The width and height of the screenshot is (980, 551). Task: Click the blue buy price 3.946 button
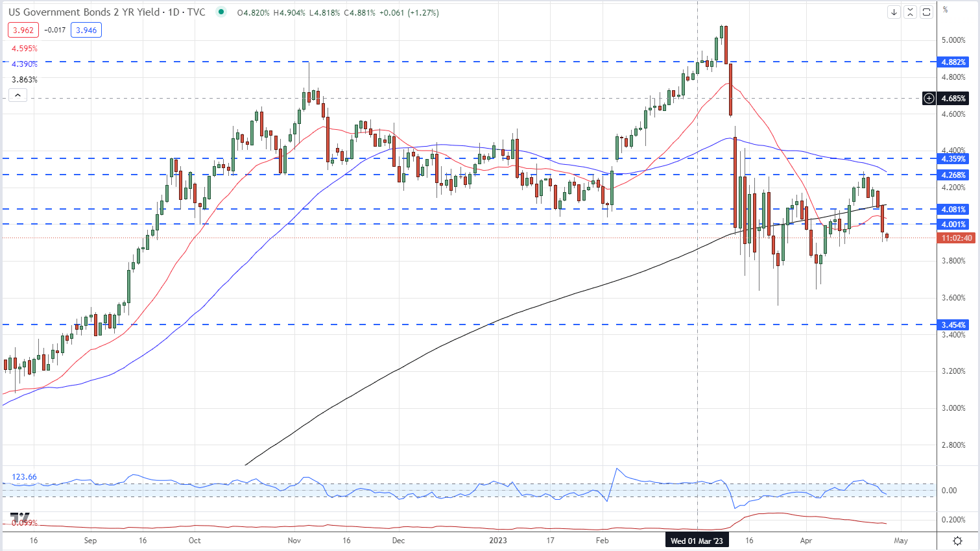click(86, 30)
